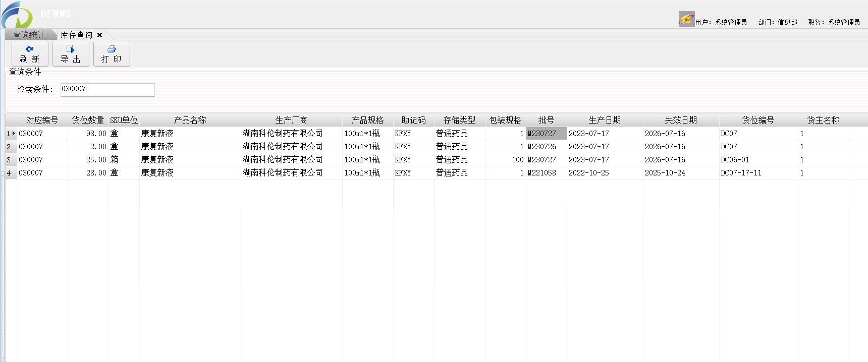
Task: Close the 库存查询 tab
Action: point(99,35)
